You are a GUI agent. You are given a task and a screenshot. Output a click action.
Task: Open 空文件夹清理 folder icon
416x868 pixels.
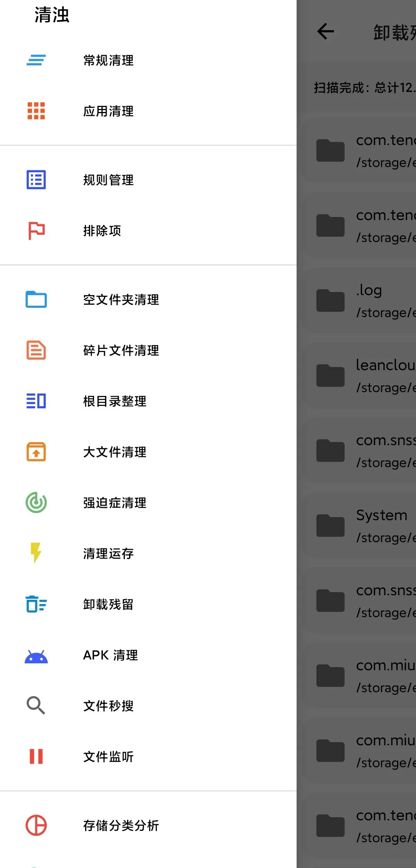[36, 299]
